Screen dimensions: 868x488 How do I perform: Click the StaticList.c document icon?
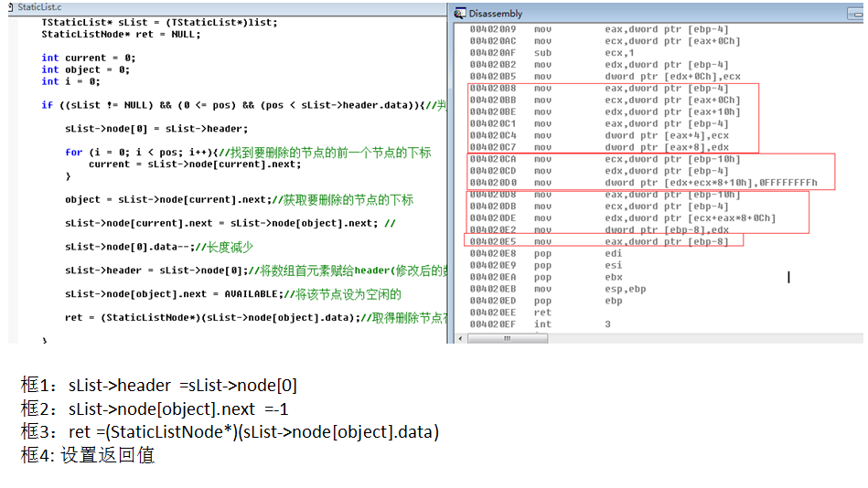pos(10,7)
